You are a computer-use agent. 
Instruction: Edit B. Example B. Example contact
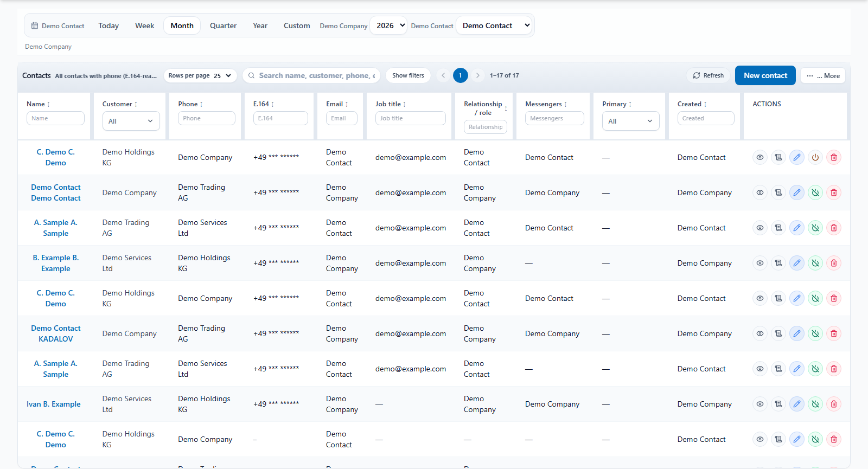pyautogui.click(x=797, y=263)
